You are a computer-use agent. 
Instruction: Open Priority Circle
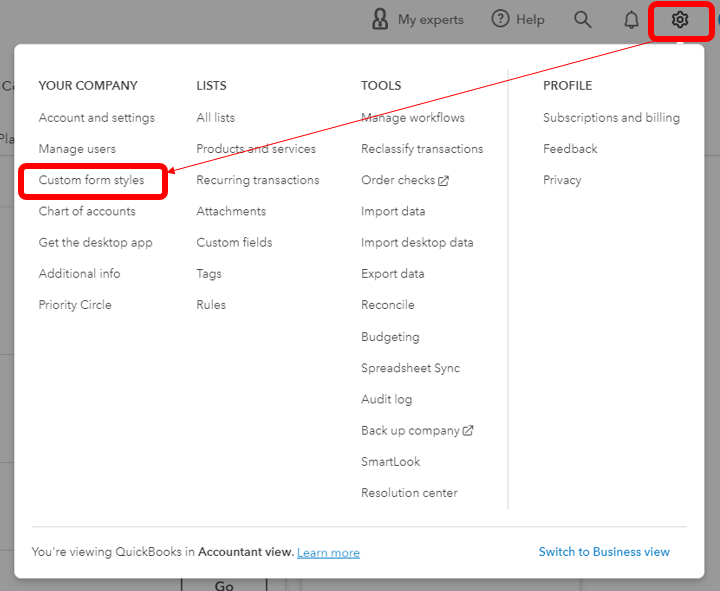click(75, 305)
